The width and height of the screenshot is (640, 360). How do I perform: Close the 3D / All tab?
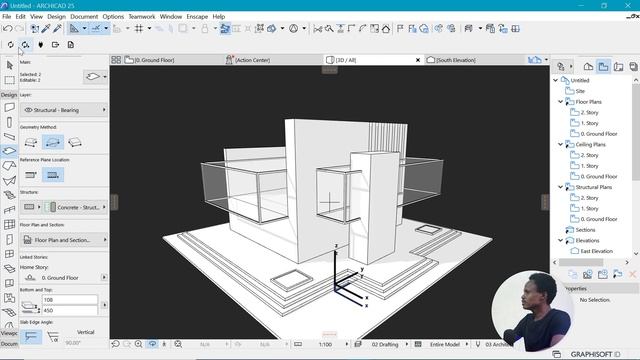[x=418, y=60]
